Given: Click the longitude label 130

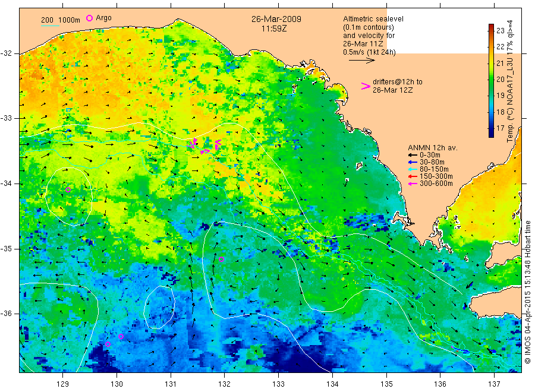Looking at the screenshot, I should click(117, 384).
